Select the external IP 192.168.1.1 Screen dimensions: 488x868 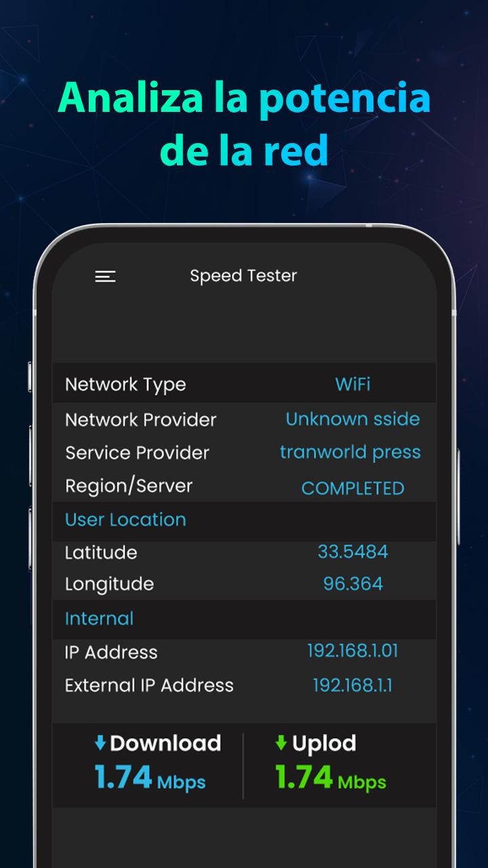point(352,685)
